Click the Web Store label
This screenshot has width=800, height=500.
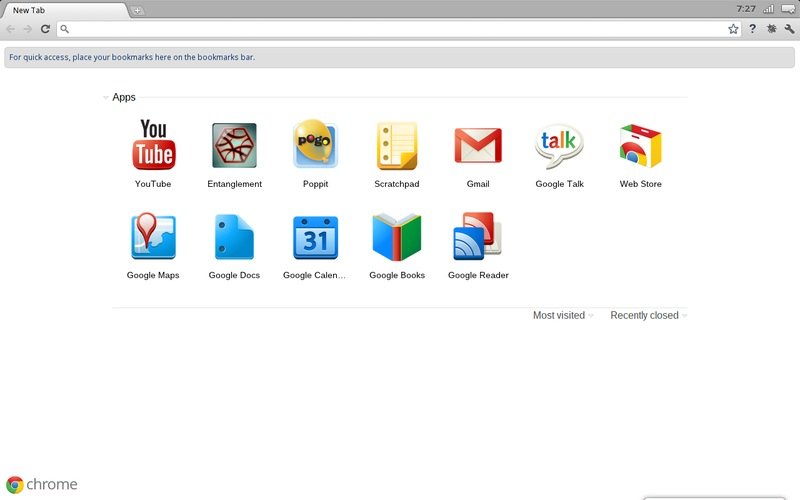(640, 184)
